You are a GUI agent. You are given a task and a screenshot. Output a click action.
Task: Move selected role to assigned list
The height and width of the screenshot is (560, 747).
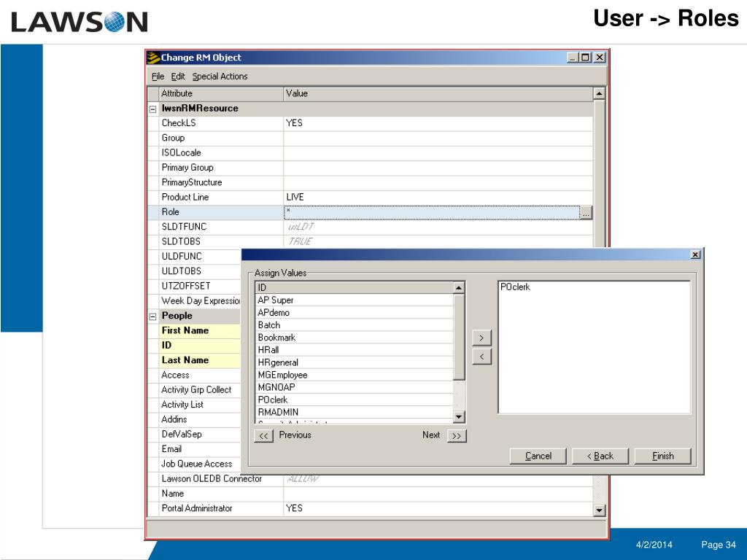(481, 338)
